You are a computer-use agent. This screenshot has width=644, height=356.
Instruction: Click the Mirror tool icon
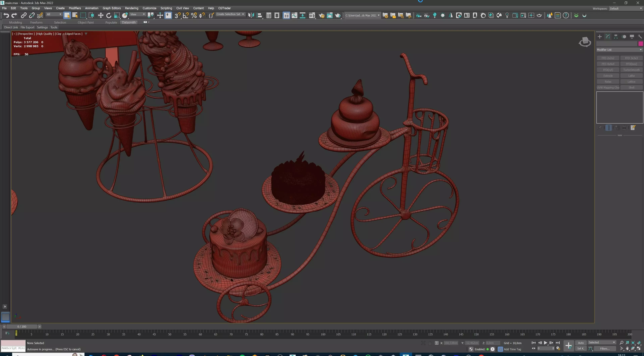251,15
